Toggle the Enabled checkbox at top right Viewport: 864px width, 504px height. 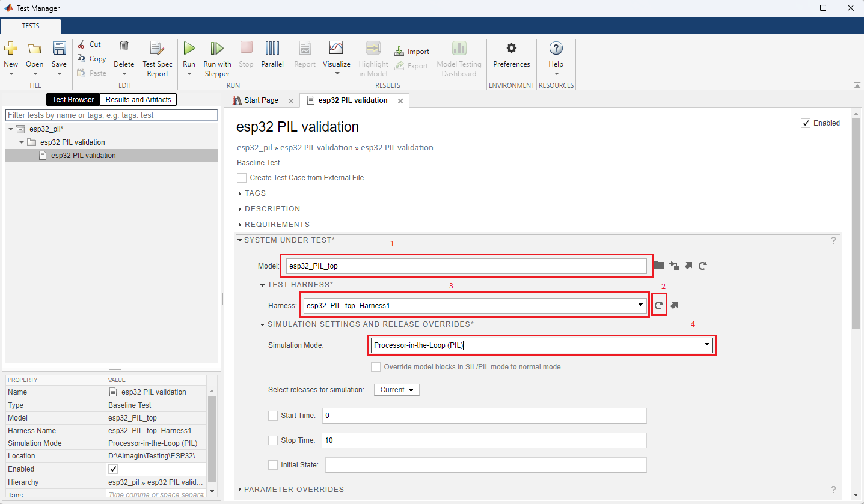click(x=806, y=123)
